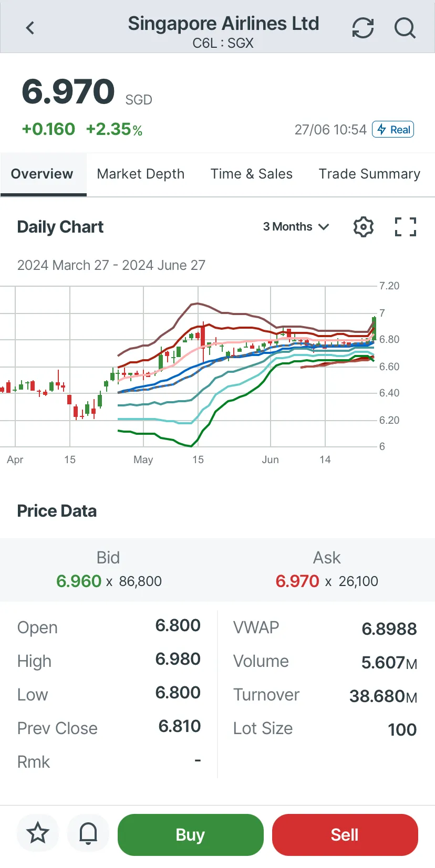Image resolution: width=435 pixels, height=868 pixels.
Task: Tap the C6L : SGX ticker code
Action: (223, 43)
